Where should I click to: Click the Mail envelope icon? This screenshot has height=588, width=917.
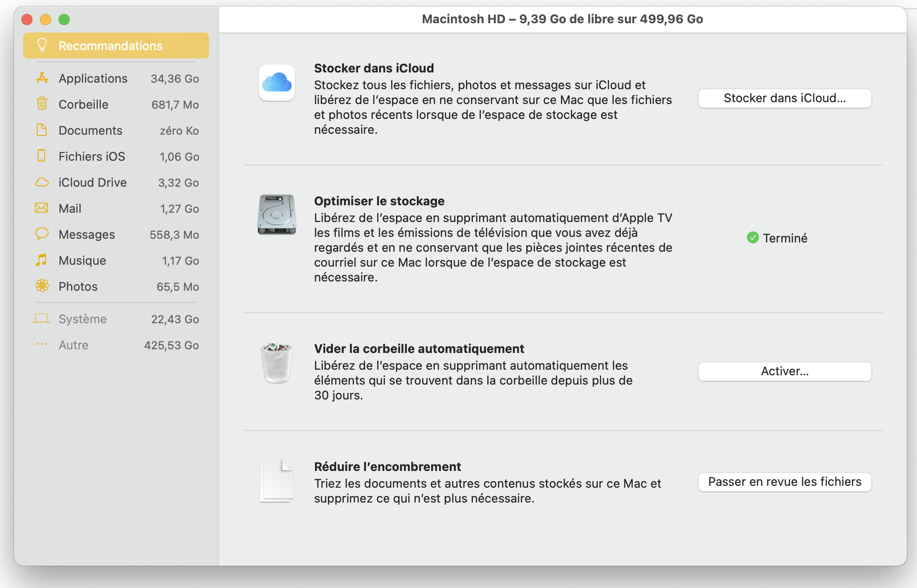pos(42,208)
